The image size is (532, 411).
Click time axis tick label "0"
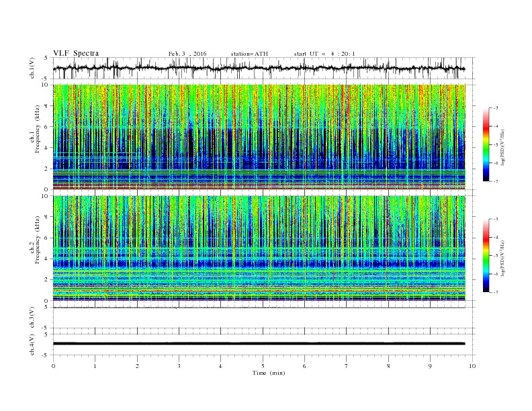click(53, 366)
